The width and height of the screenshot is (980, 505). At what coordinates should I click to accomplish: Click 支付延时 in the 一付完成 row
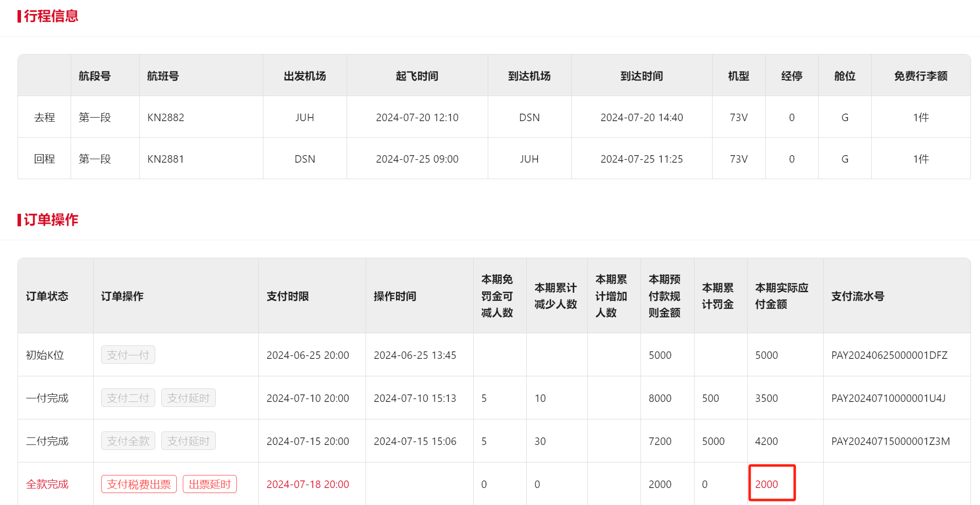[x=188, y=398]
